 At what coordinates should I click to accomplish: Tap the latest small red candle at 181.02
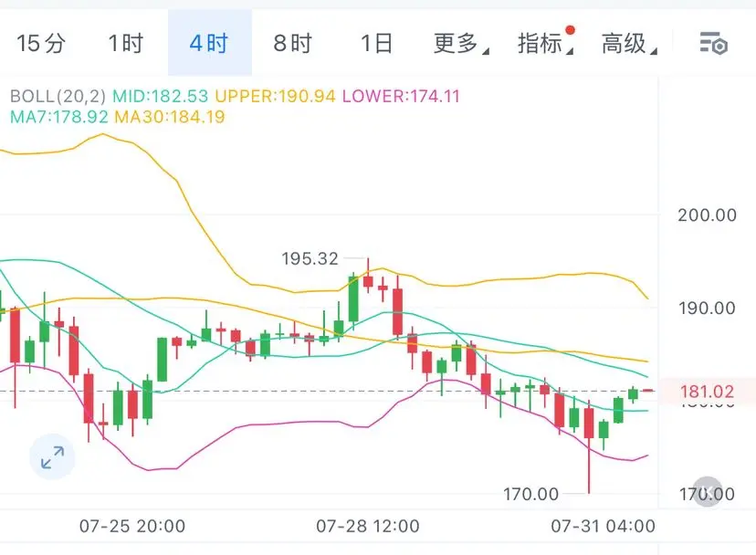click(648, 391)
